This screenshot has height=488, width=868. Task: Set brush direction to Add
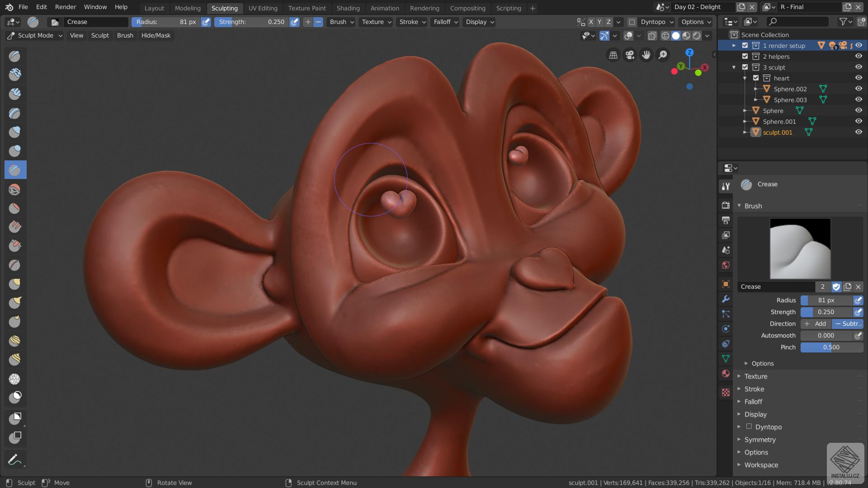(816, 324)
